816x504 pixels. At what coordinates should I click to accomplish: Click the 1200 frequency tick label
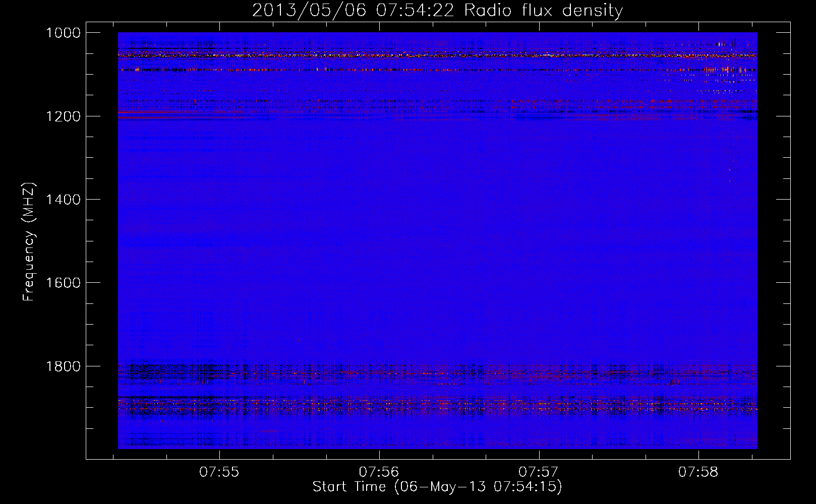tap(63, 116)
